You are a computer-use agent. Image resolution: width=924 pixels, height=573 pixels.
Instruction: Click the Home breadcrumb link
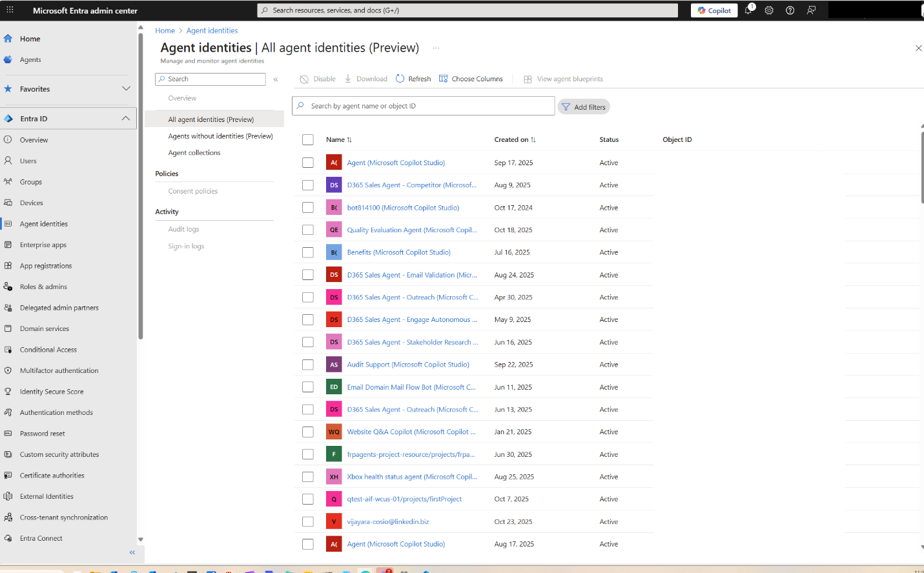165,30
